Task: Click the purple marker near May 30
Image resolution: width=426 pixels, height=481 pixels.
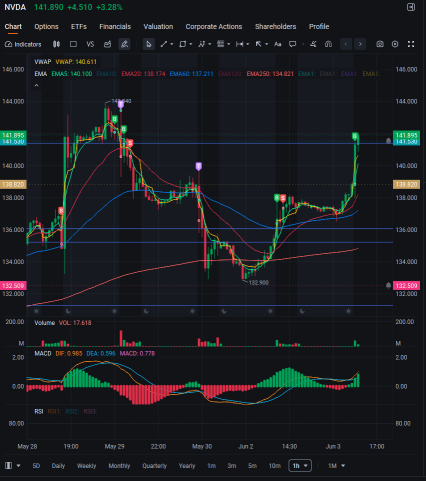Action: click(199, 166)
